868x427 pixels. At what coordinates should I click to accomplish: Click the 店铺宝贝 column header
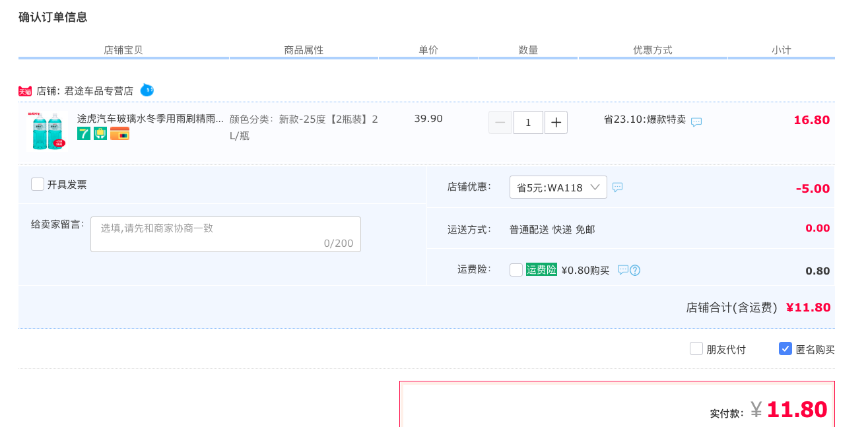123,50
